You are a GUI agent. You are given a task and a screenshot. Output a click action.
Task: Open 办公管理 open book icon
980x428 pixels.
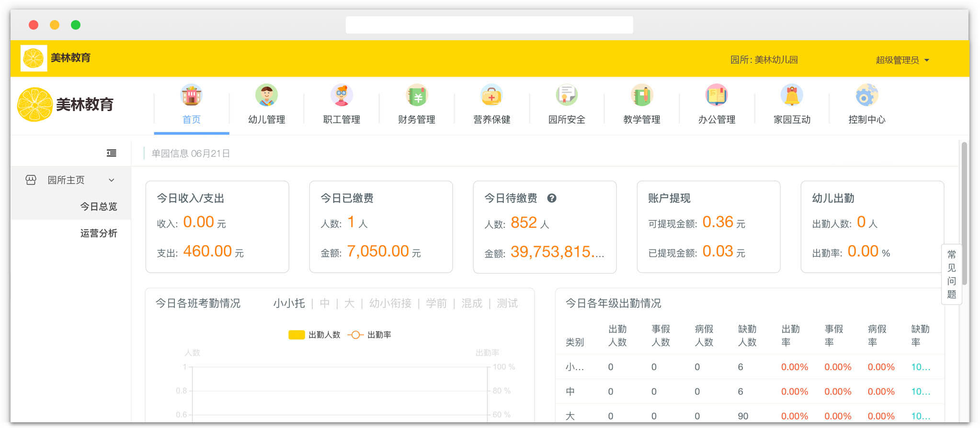(x=717, y=95)
